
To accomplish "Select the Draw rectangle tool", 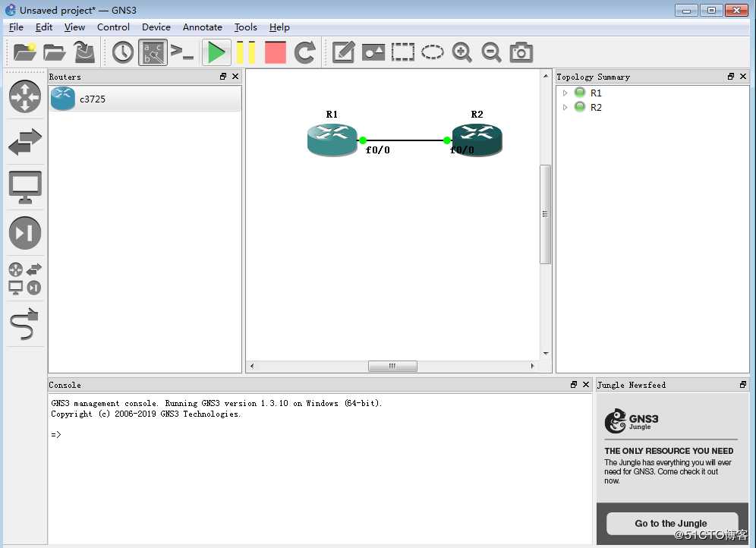I will 402,52.
